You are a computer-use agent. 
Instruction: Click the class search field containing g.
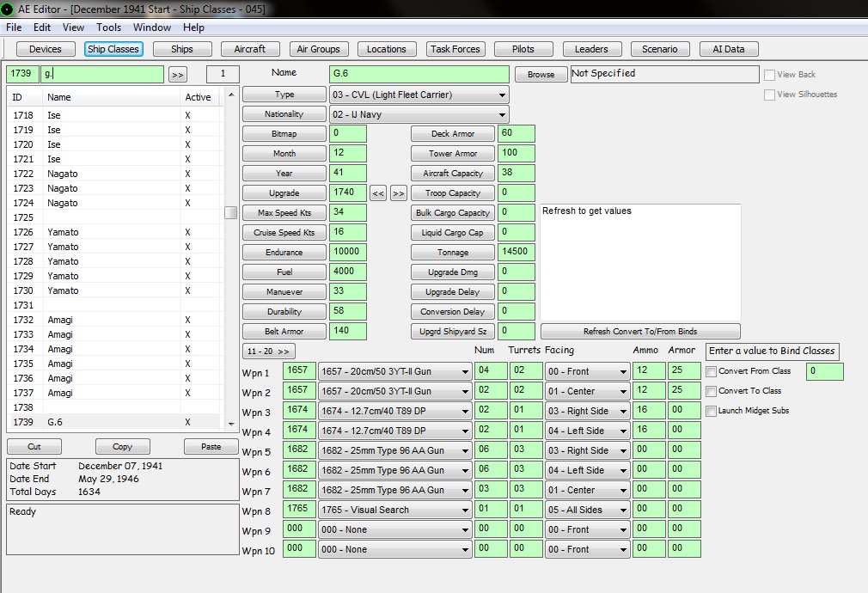tap(102, 74)
